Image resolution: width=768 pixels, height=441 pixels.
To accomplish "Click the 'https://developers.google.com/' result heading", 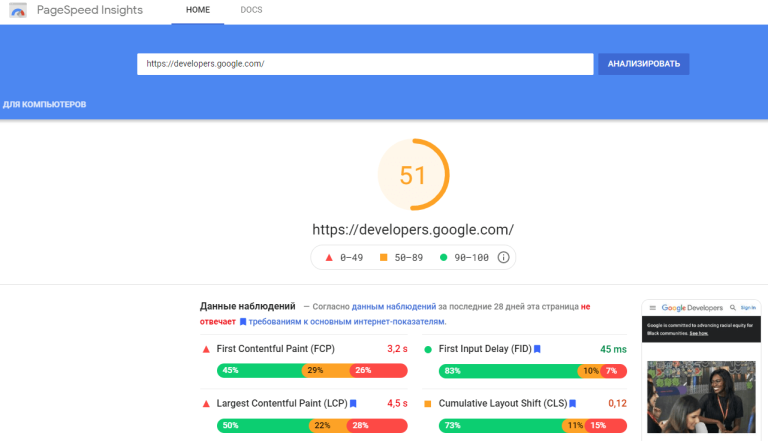I will point(413,229).
